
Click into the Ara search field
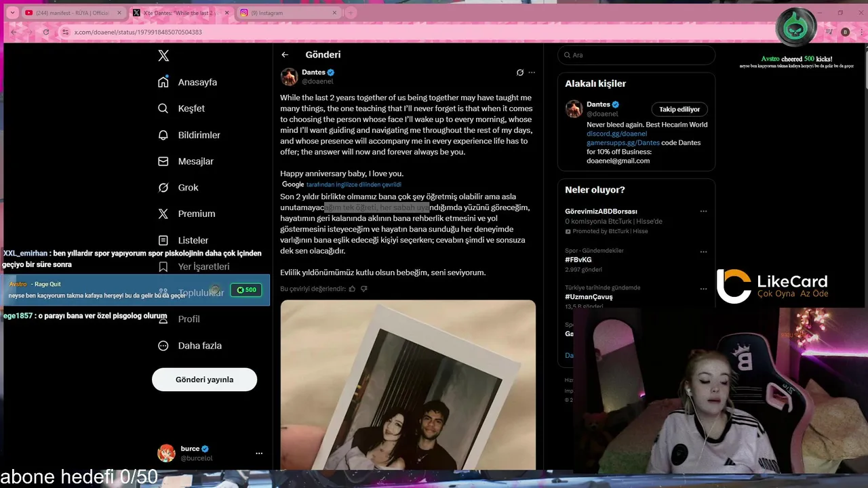click(x=636, y=55)
